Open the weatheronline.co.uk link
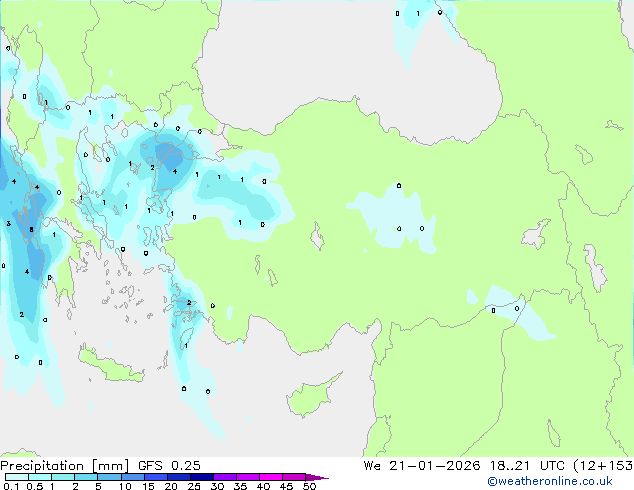The image size is (634, 490). 550,481
